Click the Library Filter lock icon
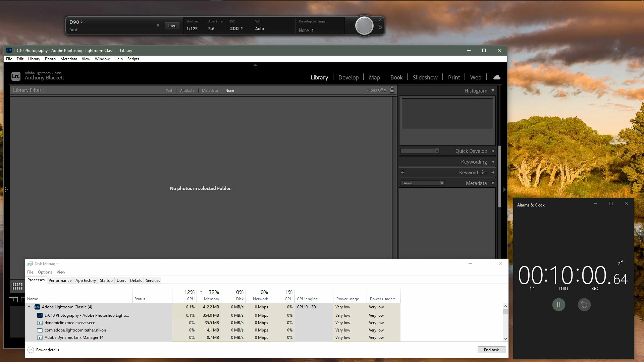The image size is (644, 362). [392, 90]
